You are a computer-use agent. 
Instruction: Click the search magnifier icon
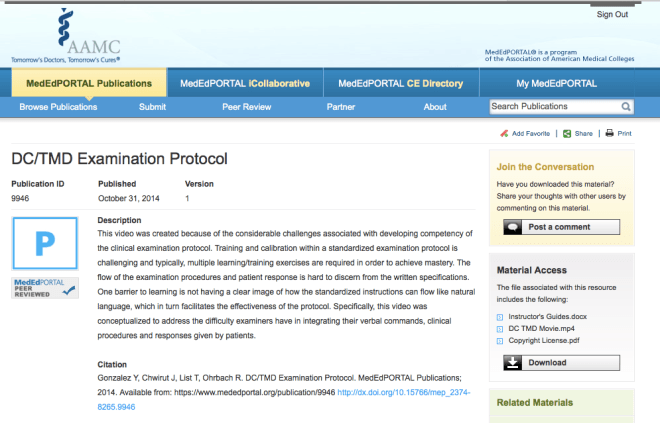pos(626,107)
